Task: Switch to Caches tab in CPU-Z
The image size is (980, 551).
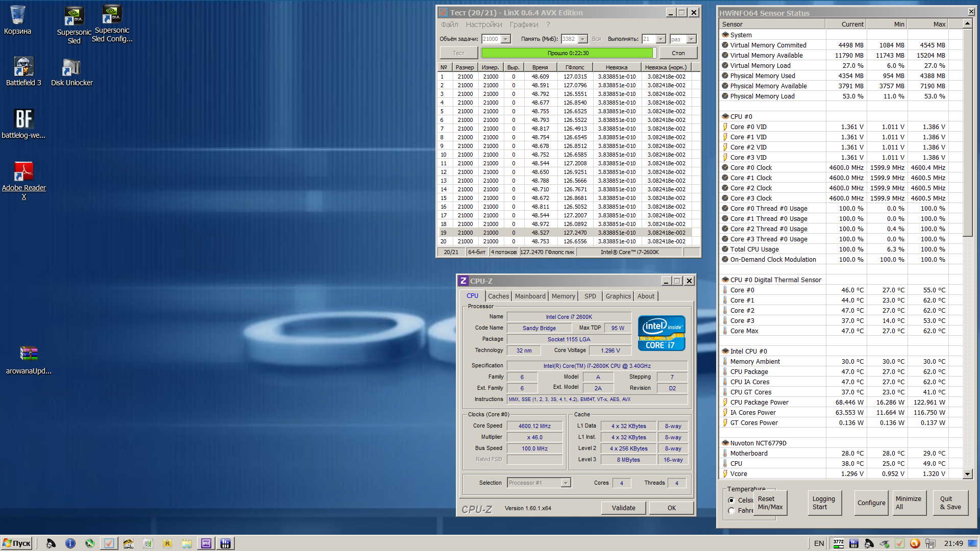Action: tap(498, 296)
